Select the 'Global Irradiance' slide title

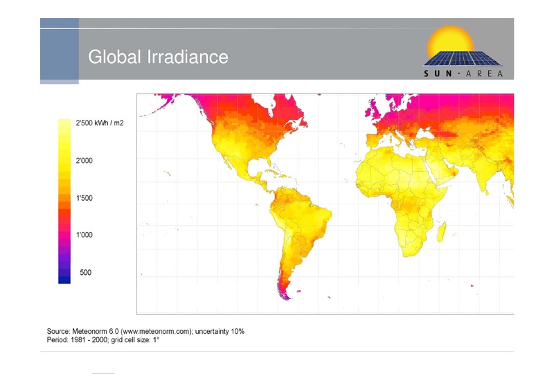click(158, 57)
